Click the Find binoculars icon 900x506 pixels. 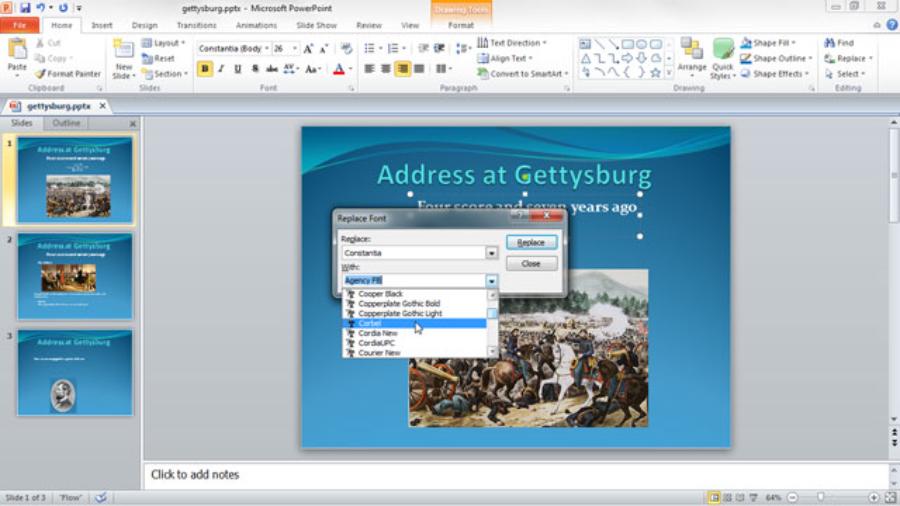tap(829, 43)
